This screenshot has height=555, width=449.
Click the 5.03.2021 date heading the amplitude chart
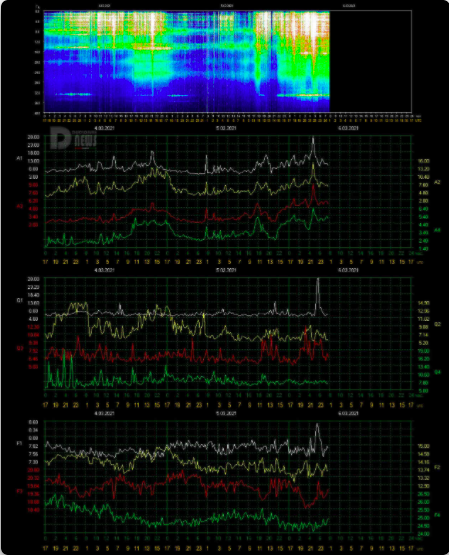[226, 128]
